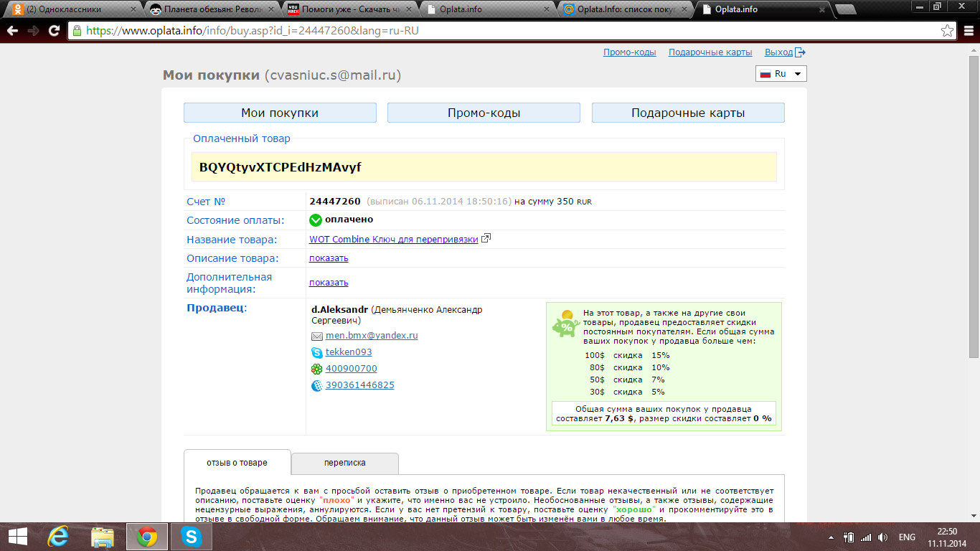Click the 390361446825 WebMoney link
Image resolution: width=980 pixels, height=551 pixels.
click(x=359, y=385)
